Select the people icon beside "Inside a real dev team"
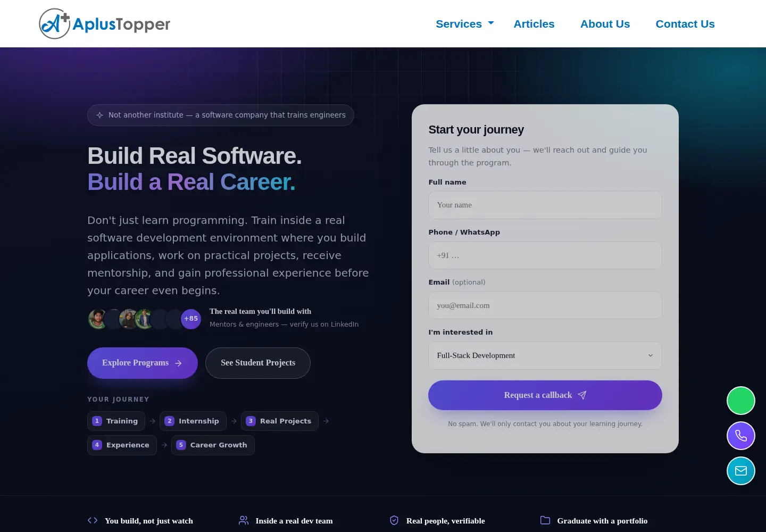The image size is (766, 532). (x=244, y=520)
